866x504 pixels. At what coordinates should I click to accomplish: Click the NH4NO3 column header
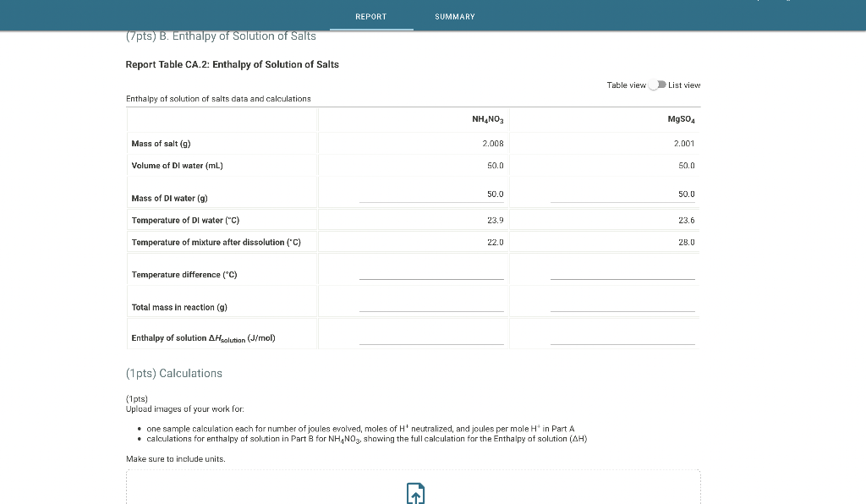pyautogui.click(x=487, y=119)
